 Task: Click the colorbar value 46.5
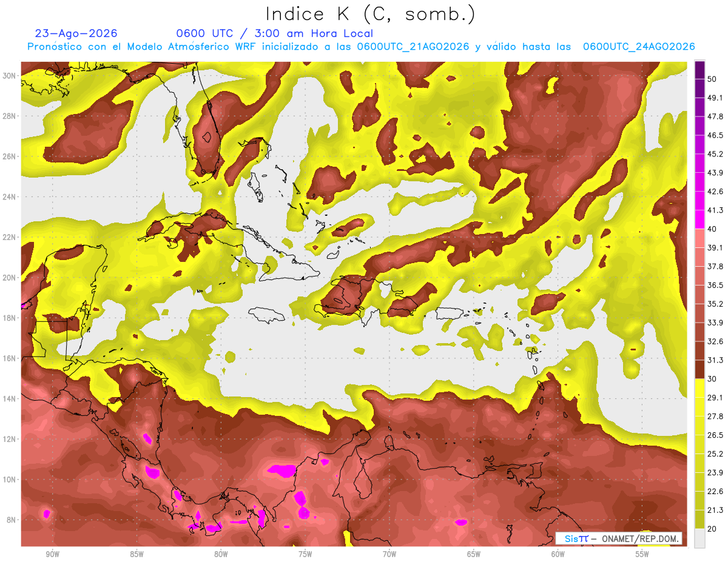coord(715,135)
